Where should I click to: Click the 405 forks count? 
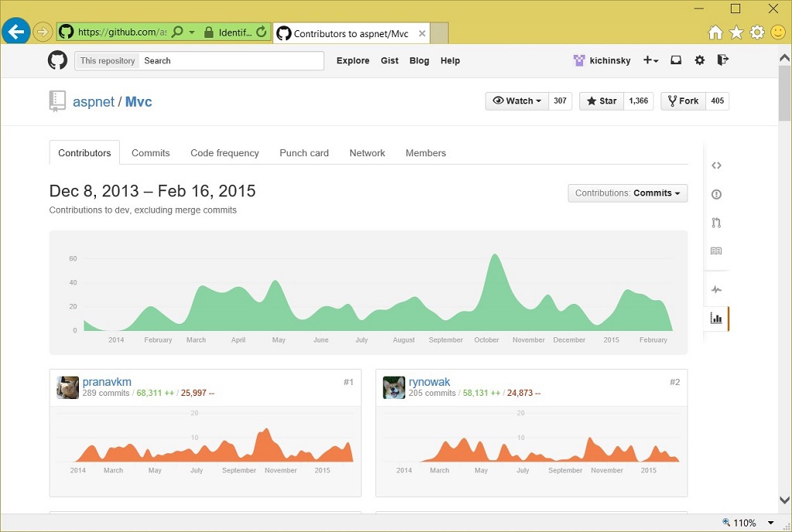(717, 101)
